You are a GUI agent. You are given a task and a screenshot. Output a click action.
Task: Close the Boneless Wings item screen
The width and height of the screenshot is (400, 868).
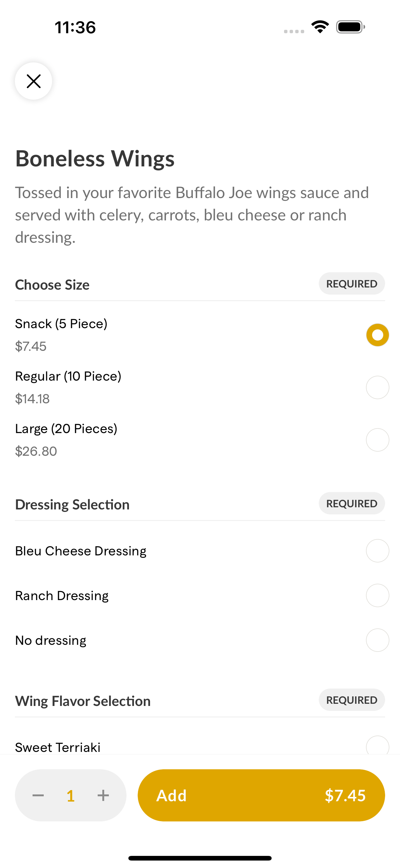[33, 81]
